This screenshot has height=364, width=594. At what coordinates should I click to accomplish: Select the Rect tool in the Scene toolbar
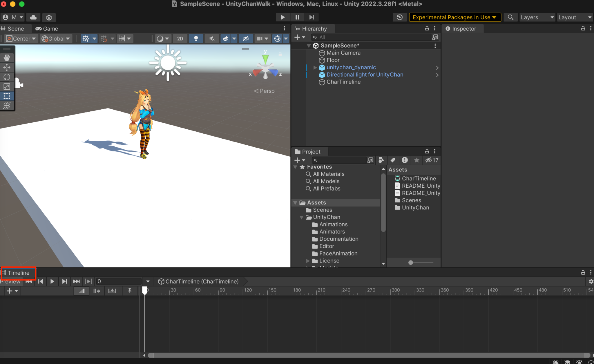(7, 96)
